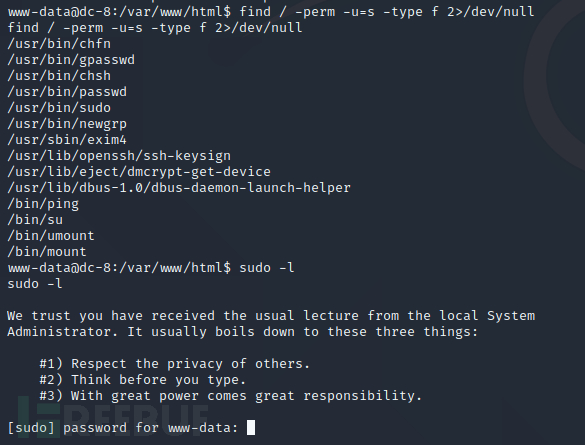Click the sudo password input cursor
The image size is (585, 445).
tap(251, 427)
